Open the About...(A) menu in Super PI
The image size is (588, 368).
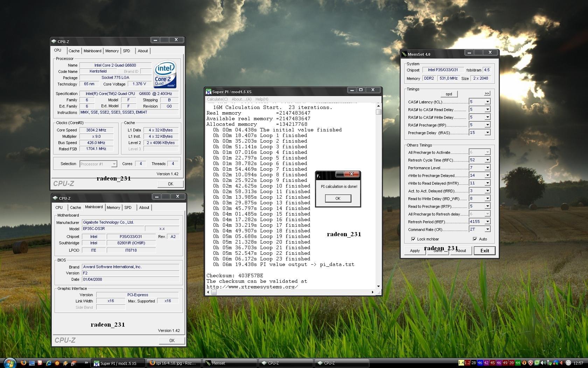click(241, 99)
